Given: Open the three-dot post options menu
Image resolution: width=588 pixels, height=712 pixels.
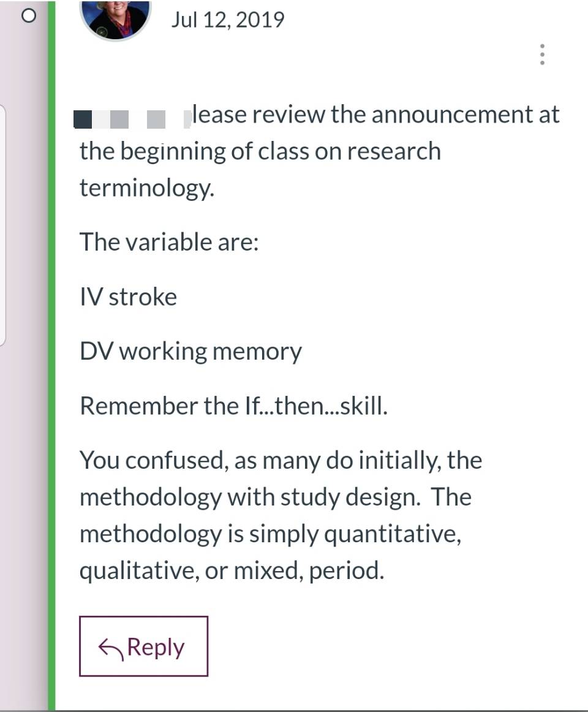Looking at the screenshot, I should coord(541,55).
